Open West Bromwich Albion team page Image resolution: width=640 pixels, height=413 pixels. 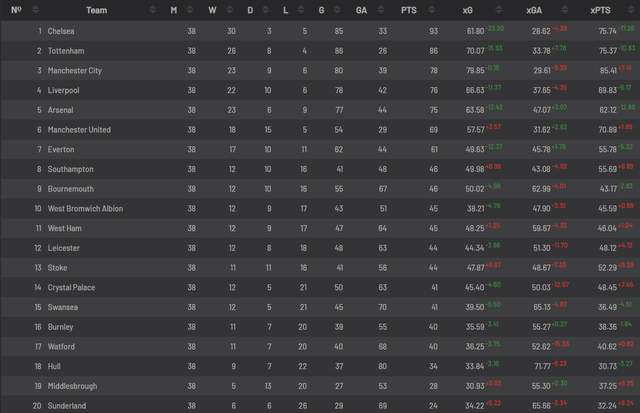tap(86, 208)
